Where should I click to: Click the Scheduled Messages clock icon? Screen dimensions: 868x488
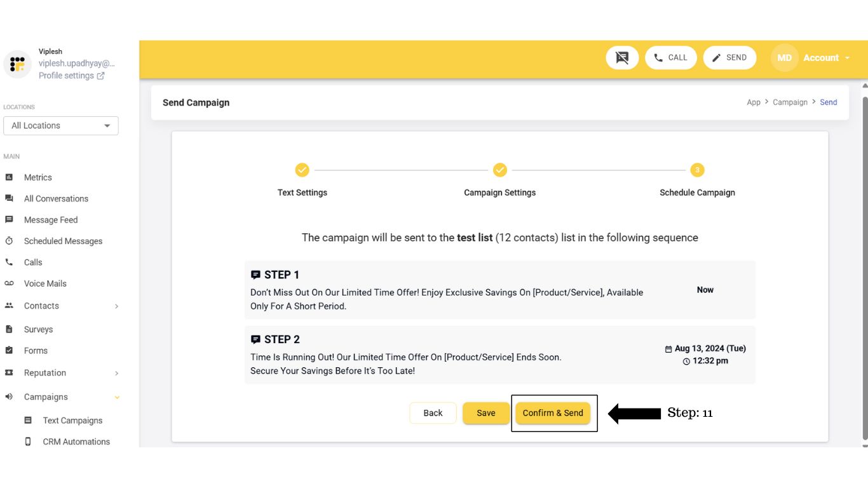[x=10, y=241]
